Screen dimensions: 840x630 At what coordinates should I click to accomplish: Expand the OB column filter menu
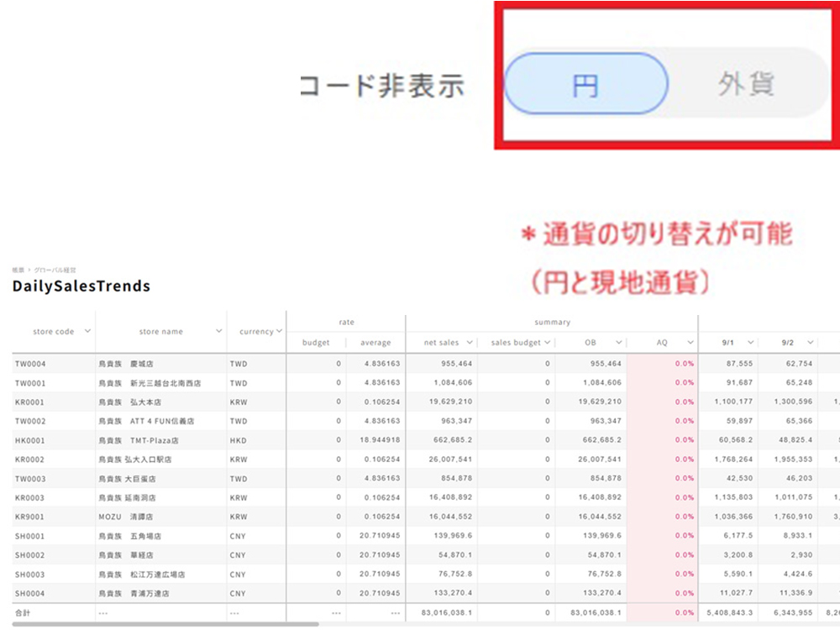coord(619,343)
